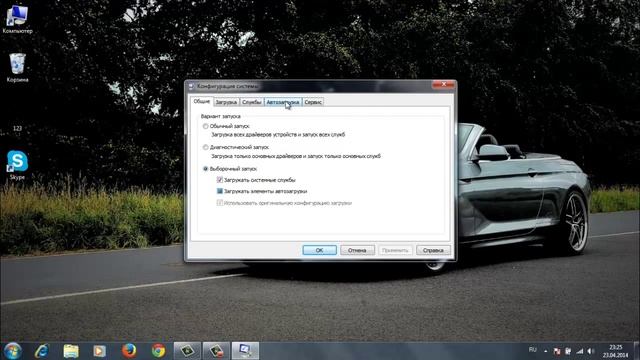Click Использовать оригинальную конфигурацию загрузки checkbox
Image resolution: width=640 pixels, height=360 pixels.
pyautogui.click(x=220, y=203)
